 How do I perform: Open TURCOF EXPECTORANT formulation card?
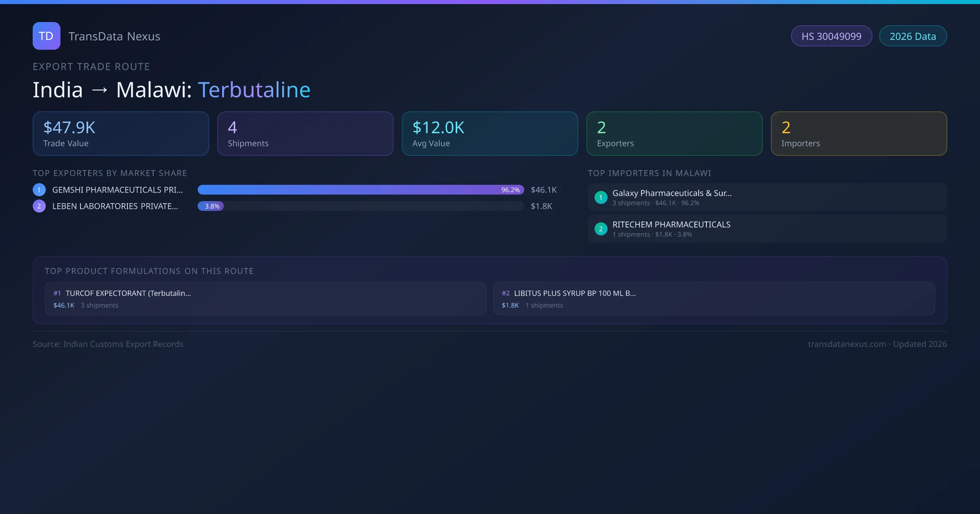coord(265,299)
